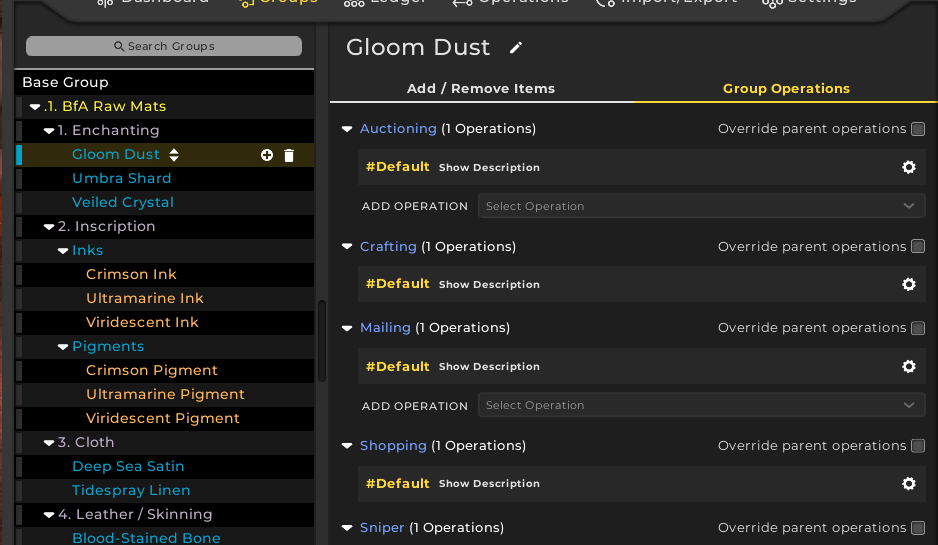938x545 pixels.
Task: Tick Override parent operations for Shopping
Action: 918,446
